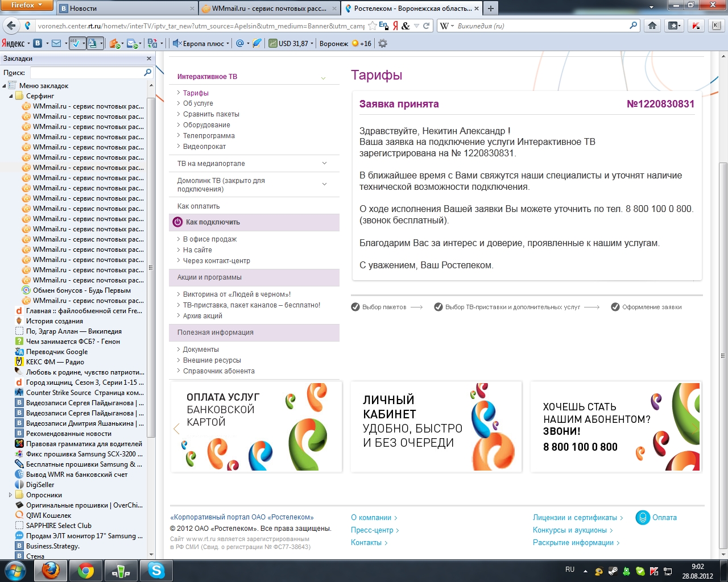
Task: Open the Yandex Money wallet icon
Action: [x=114, y=43]
